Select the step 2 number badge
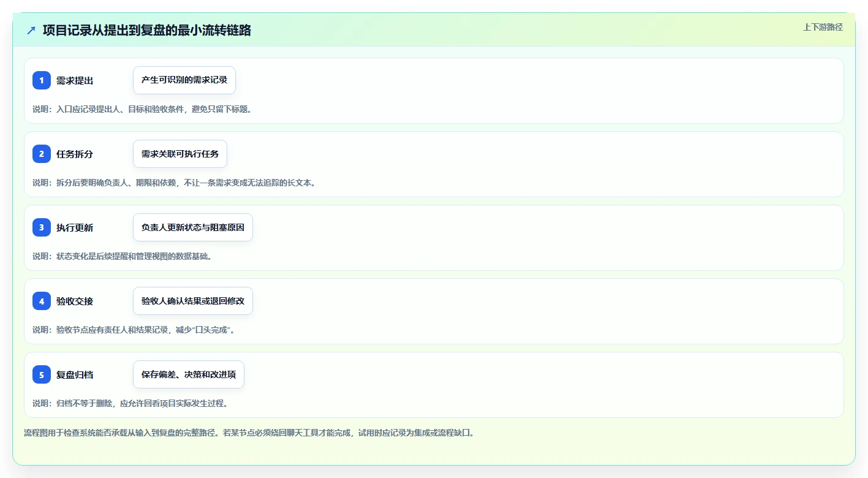 42,154
